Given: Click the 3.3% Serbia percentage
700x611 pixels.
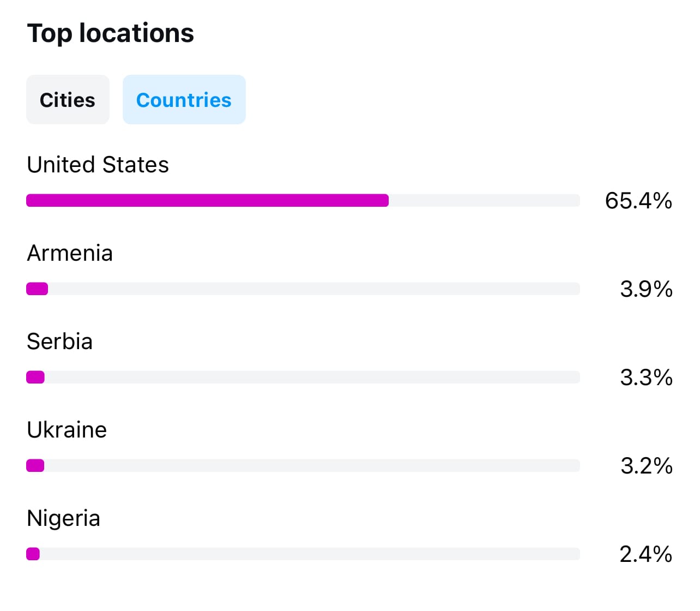Looking at the screenshot, I should coord(646,378).
